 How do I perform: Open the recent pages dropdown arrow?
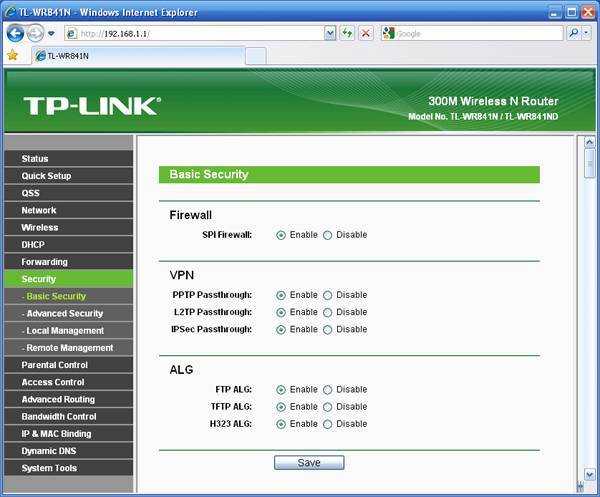[51, 34]
